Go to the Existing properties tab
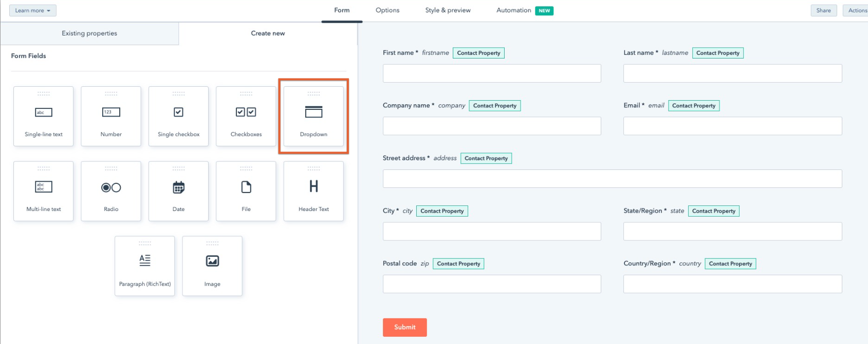The height and width of the screenshot is (344, 868). (x=89, y=33)
